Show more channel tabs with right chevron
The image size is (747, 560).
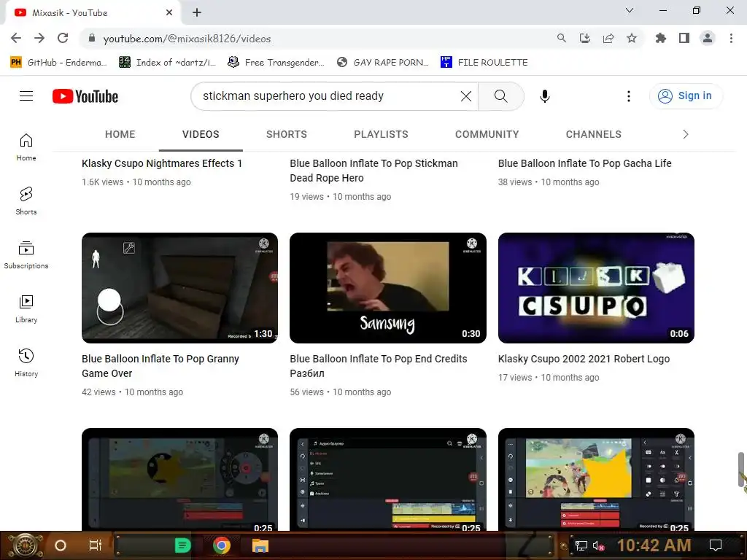686,134
